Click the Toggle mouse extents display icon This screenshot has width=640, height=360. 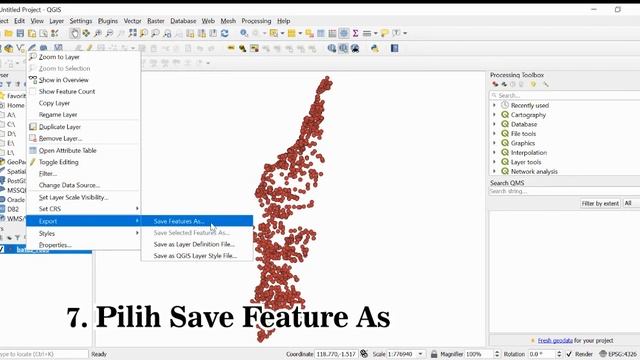tap(364, 354)
